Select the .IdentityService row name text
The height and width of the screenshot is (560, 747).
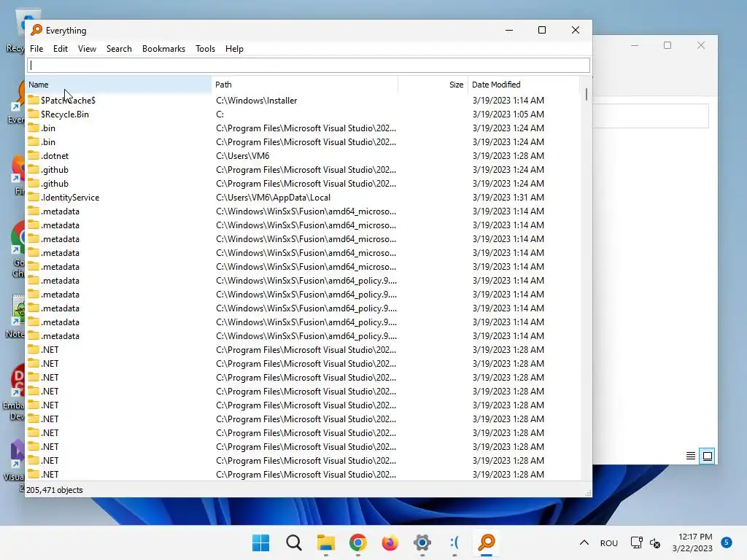70,197
